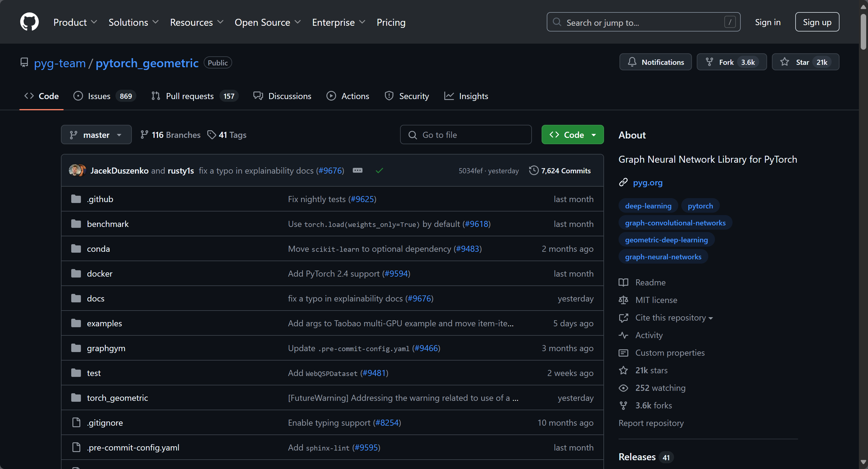
Task: Click the folder icon for docker
Action: click(76, 273)
